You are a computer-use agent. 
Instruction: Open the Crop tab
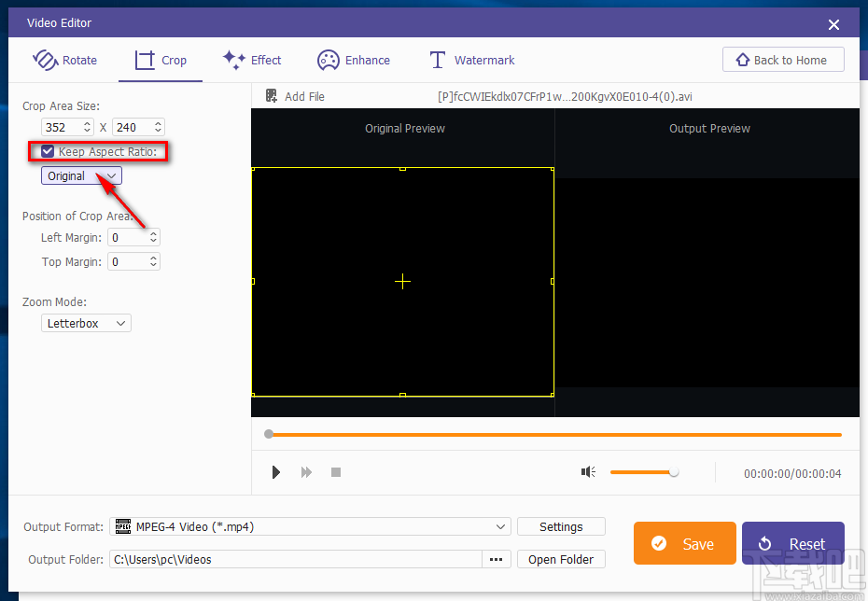161,60
